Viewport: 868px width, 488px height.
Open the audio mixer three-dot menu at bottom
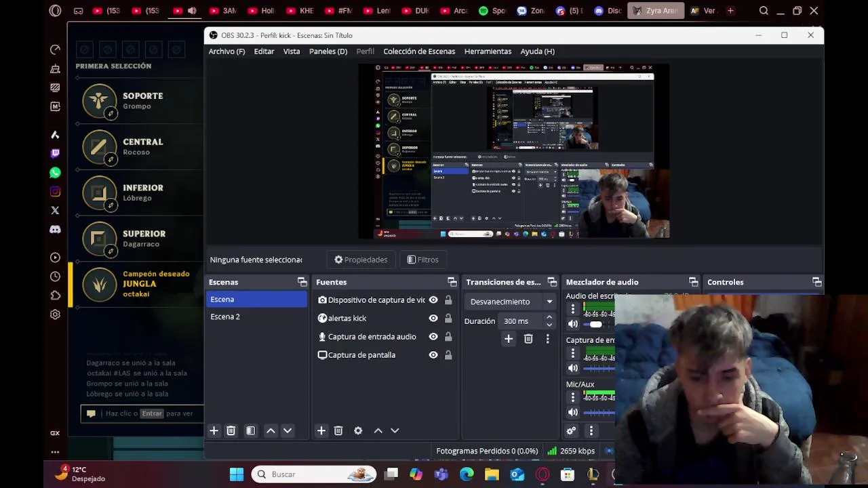point(591,430)
